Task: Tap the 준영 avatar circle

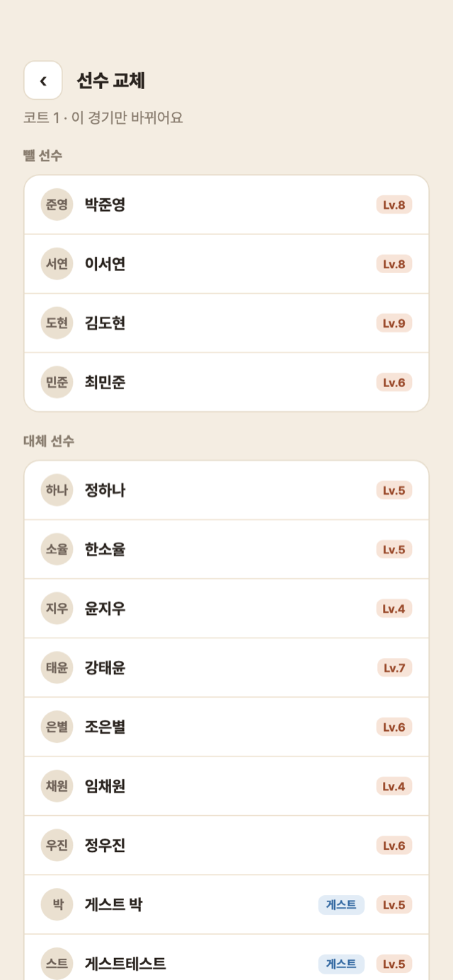Action: point(57,205)
